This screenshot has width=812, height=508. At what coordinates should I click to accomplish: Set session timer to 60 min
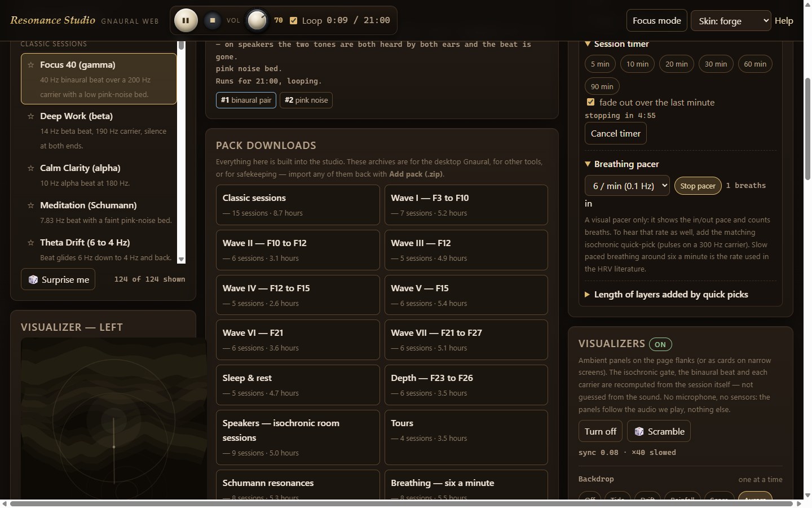click(x=755, y=64)
